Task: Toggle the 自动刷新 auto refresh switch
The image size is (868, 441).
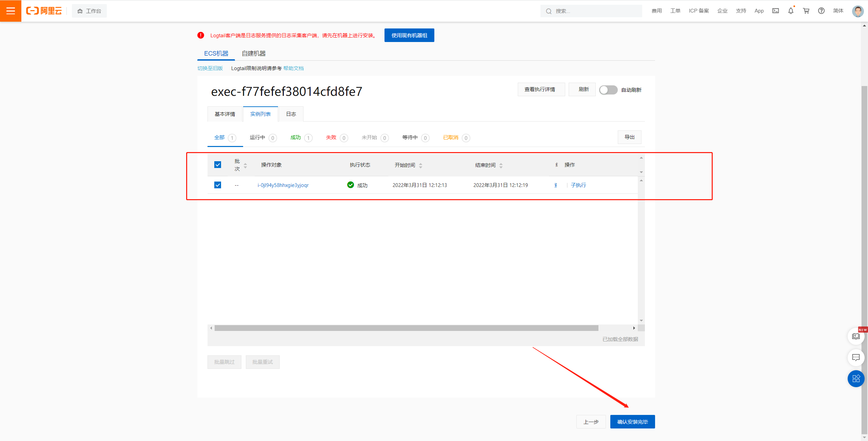Action: point(608,90)
